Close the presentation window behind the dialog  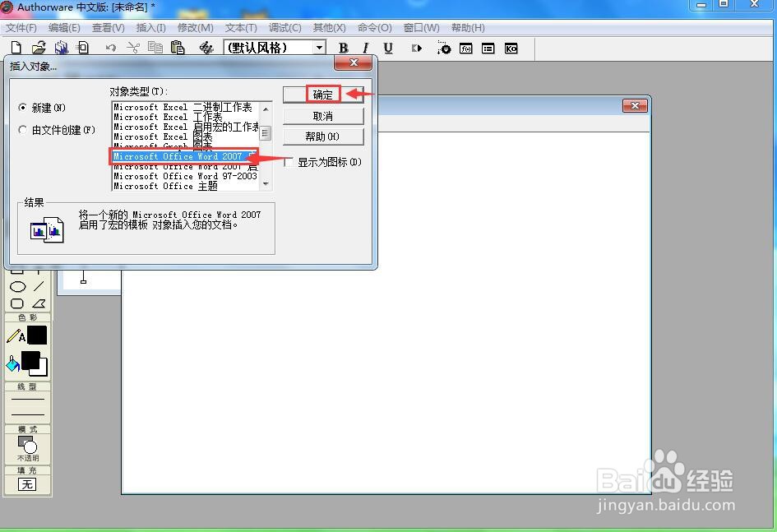(x=635, y=105)
